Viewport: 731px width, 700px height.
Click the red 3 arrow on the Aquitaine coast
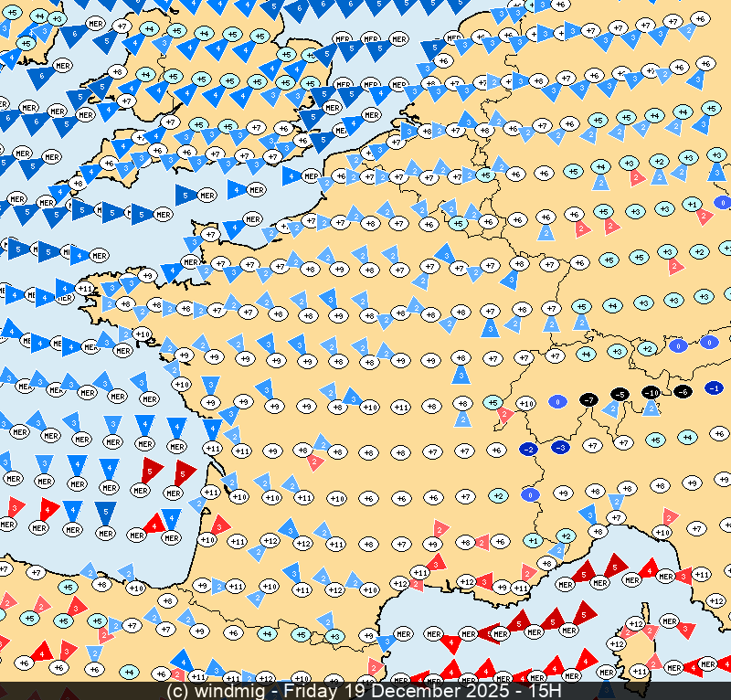click(x=218, y=525)
